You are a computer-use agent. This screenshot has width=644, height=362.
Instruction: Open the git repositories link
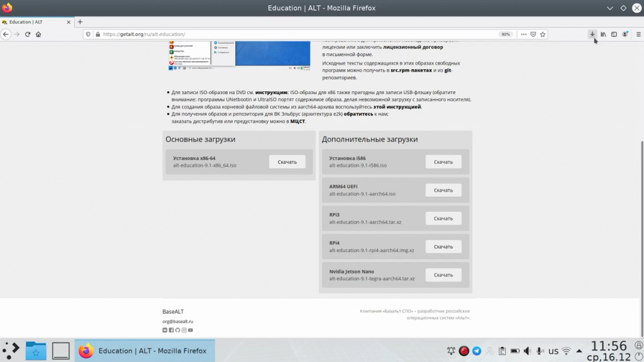(x=448, y=70)
